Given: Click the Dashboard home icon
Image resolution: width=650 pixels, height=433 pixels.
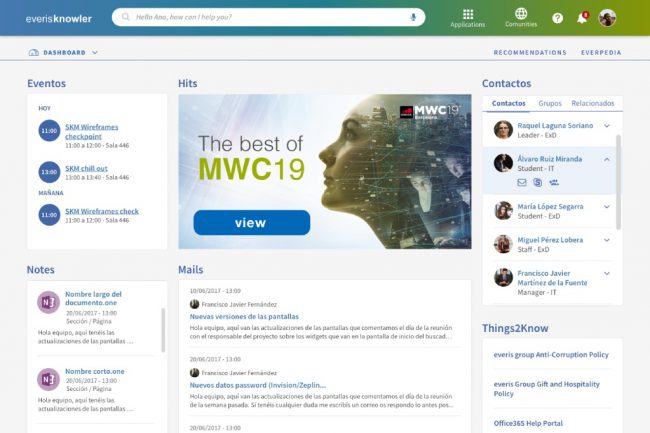Looking at the screenshot, I should (x=34, y=53).
